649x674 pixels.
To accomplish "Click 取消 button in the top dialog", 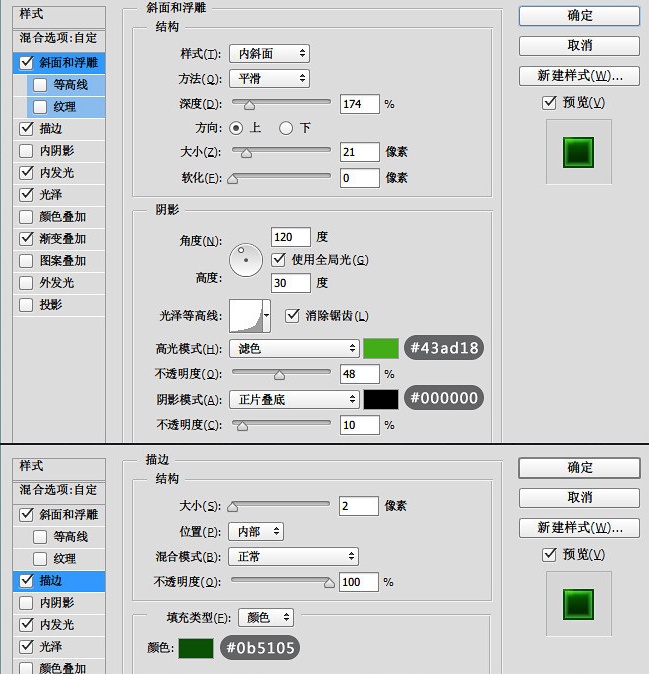I will click(579, 46).
